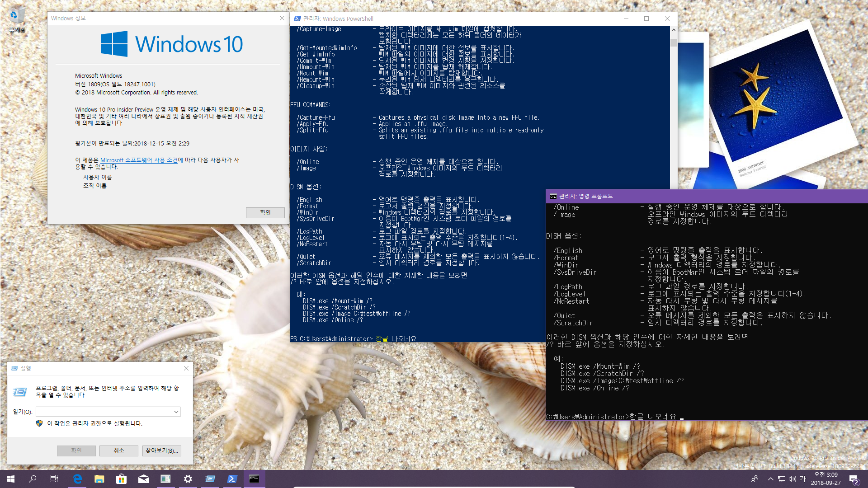Click '평가본이 만료되는 날짜' line in winver
This screenshot has height=488, width=868.
pyautogui.click(x=132, y=143)
